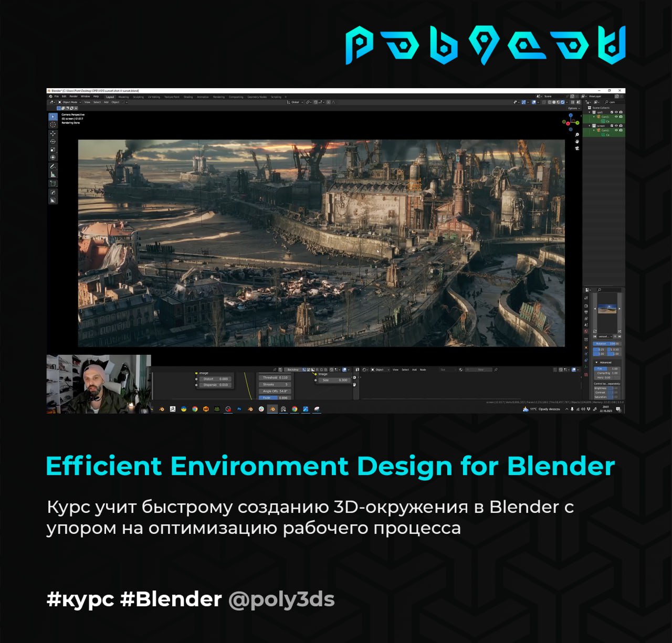Open the File menu
The height and width of the screenshot is (643, 672).
click(x=57, y=96)
